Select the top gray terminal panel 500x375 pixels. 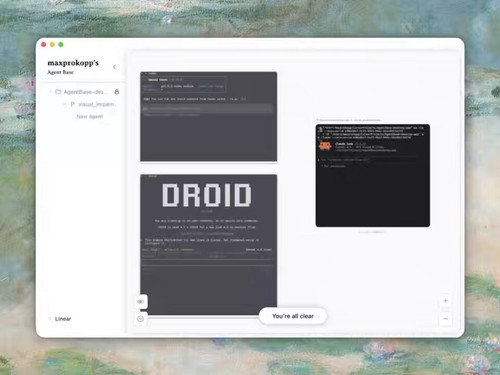209,116
